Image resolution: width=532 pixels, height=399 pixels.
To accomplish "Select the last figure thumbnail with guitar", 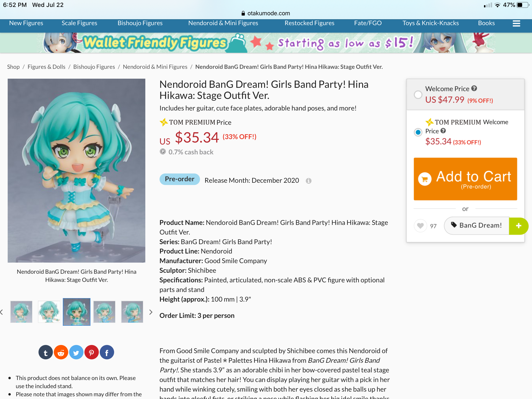I will [132, 312].
